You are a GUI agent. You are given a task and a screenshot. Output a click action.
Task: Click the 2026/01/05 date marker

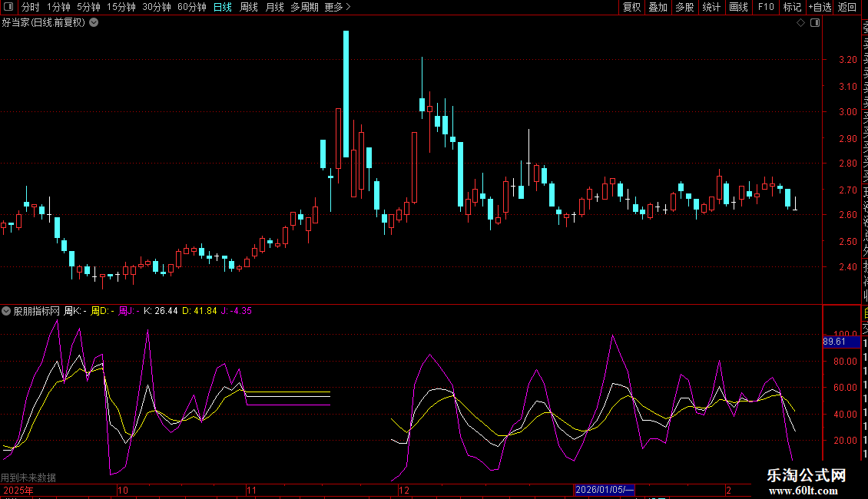[x=604, y=490]
